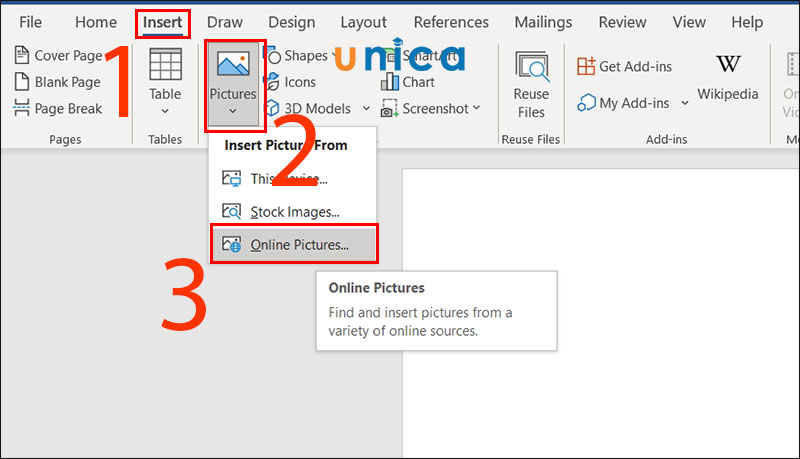Click the Icons label
The image size is (800, 459).
[300, 82]
